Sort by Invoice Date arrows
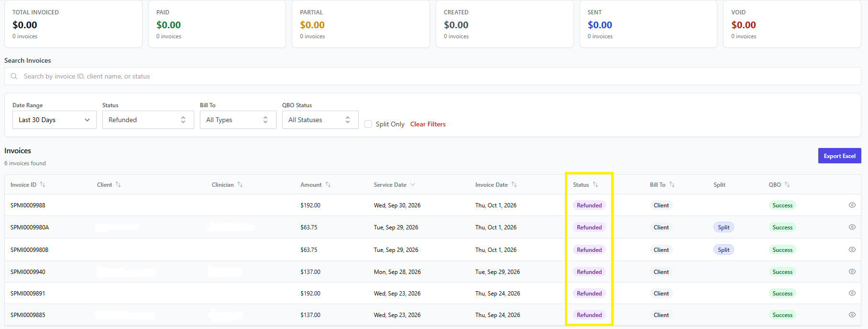Screen dimensions: 868x329 click(x=514, y=184)
